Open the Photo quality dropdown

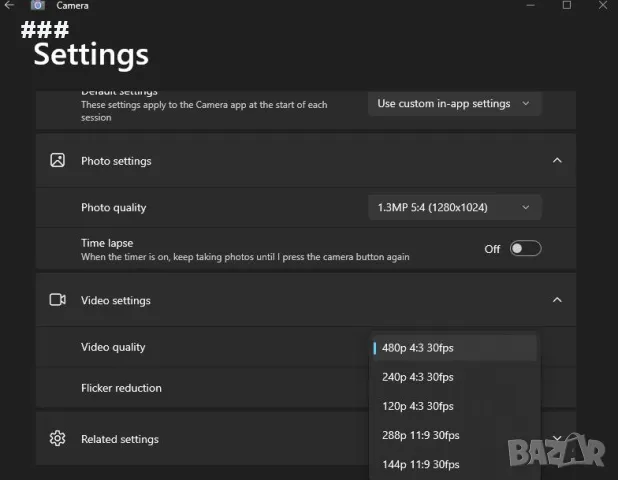click(454, 207)
